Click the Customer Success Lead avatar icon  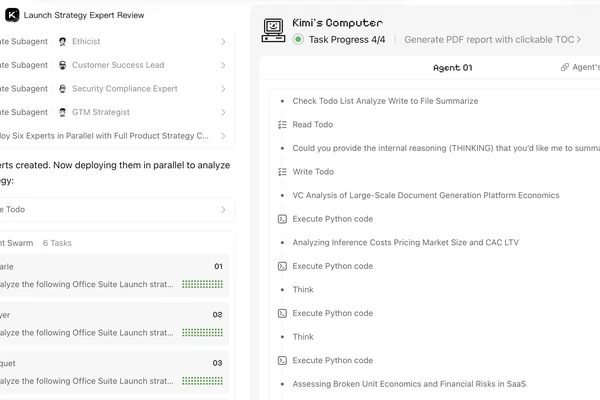click(62, 65)
